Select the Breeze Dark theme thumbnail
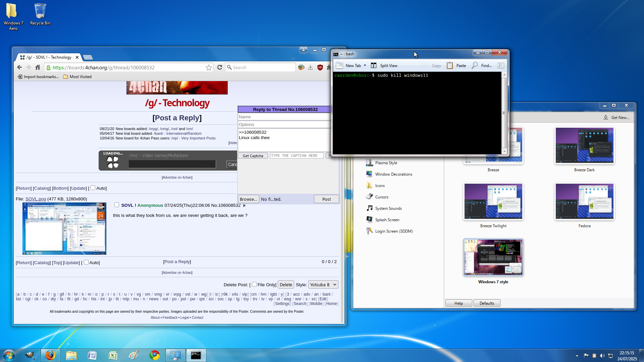The image size is (644, 362). click(584, 145)
